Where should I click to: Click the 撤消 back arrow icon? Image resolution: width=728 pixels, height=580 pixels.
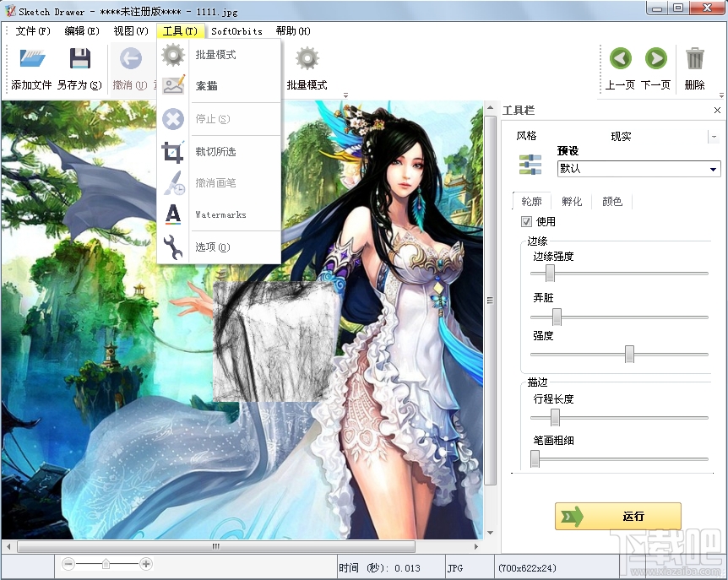pyautogui.click(x=130, y=59)
